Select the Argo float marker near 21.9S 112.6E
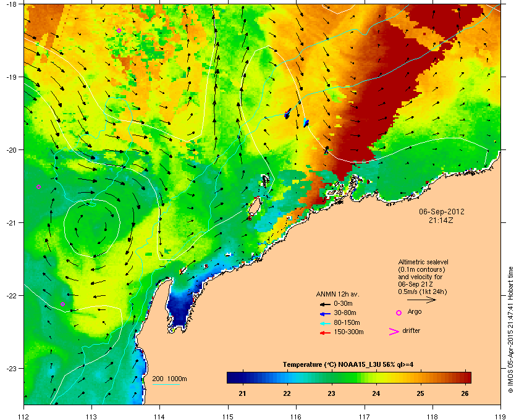The image size is (519, 420). click(x=62, y=304)
